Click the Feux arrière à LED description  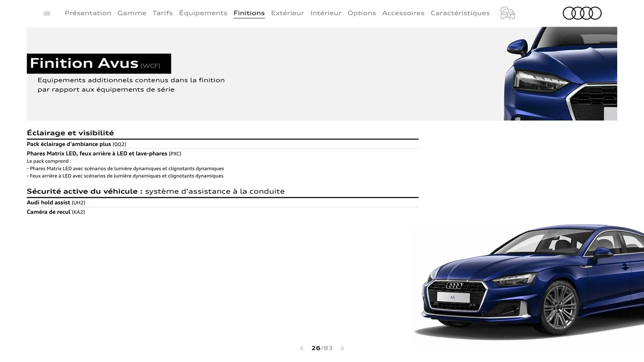(125, 176)
